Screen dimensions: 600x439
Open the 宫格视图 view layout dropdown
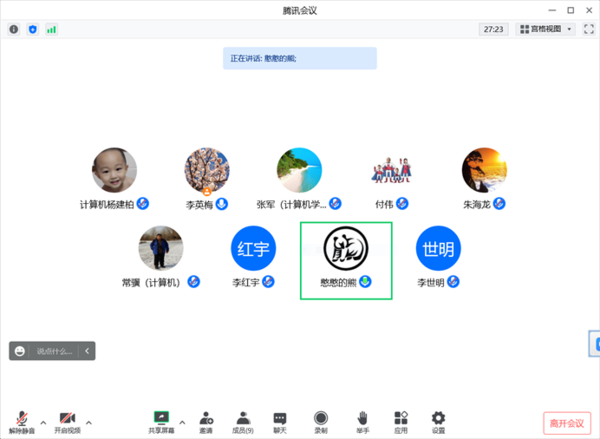point(545,29)
